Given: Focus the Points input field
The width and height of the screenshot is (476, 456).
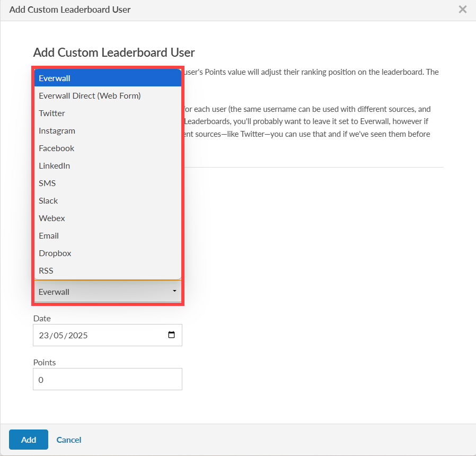Looking at the screenshot, I should tap(108, 379).
